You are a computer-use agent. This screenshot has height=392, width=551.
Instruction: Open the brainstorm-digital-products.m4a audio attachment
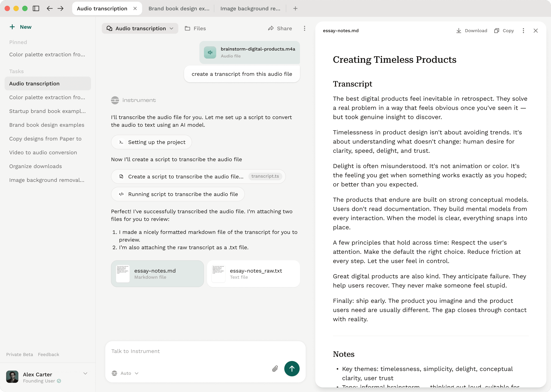250,52
